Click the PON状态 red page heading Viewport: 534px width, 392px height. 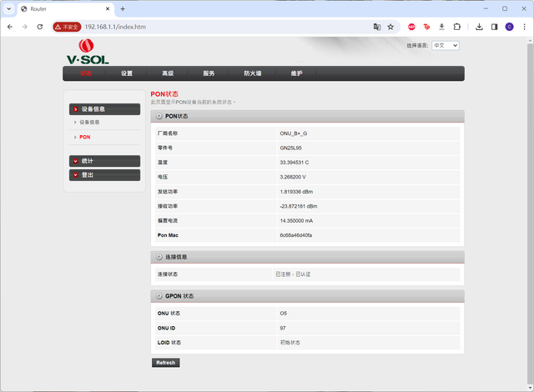(x=164, y=94)
